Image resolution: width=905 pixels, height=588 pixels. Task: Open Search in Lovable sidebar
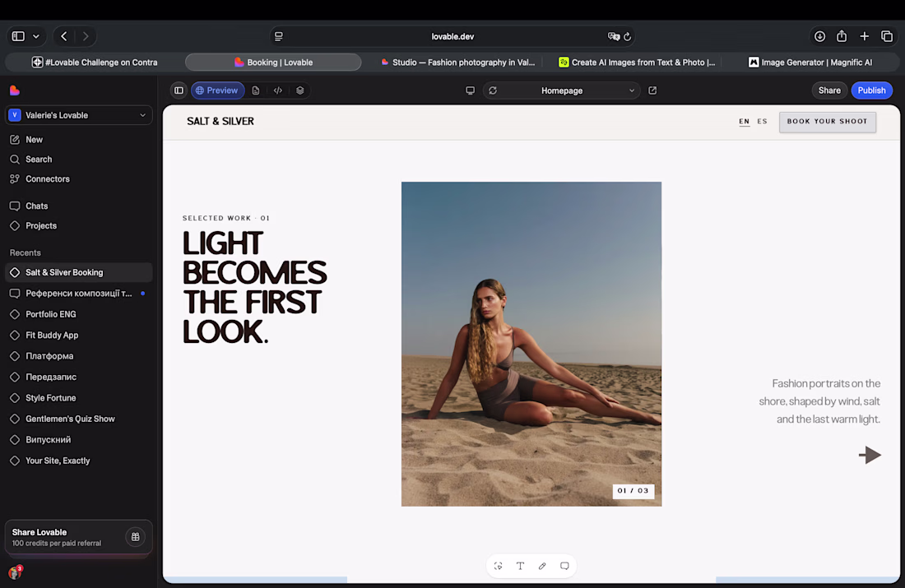click(x=79, y=160)
